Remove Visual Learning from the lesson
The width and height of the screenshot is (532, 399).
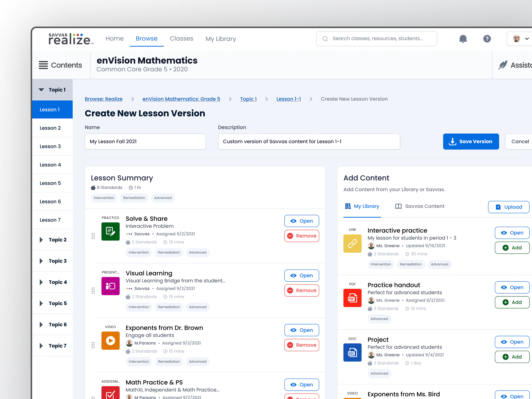point(302,291)
